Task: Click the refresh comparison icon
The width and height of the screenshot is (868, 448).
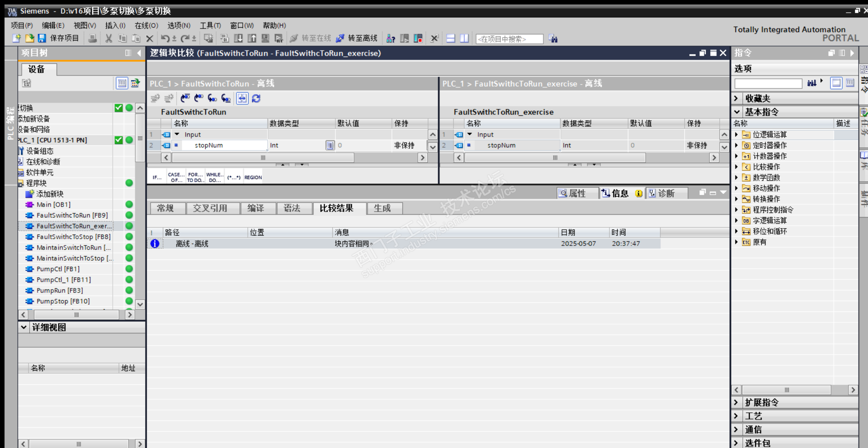Action: [x=256, y=98]
